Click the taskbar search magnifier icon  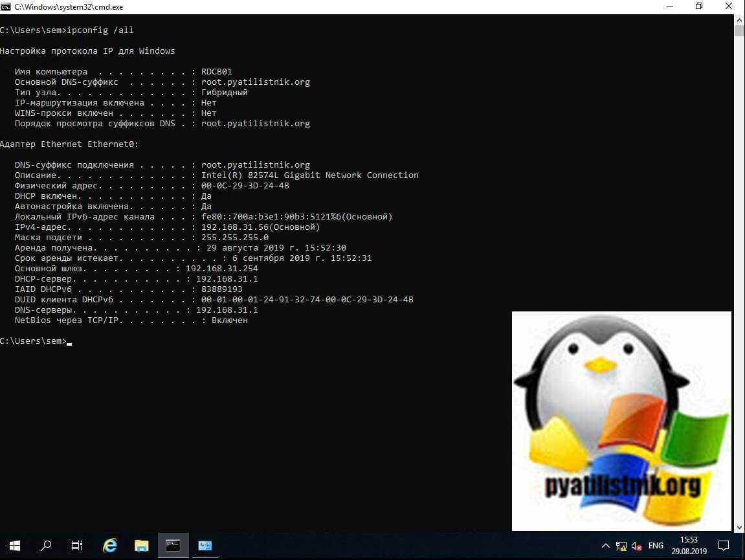coord(46,546)
